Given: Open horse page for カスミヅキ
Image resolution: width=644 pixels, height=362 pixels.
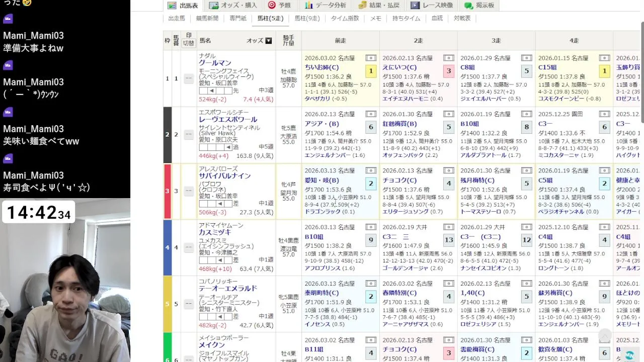Looking at the screenshot, I should click(x=215, y=232).
